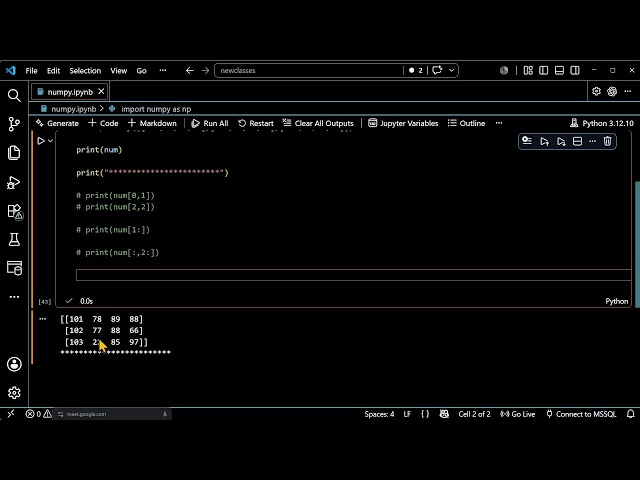
Task: Select the Python 3.12.10 kernel
Action: coord(602,123)
